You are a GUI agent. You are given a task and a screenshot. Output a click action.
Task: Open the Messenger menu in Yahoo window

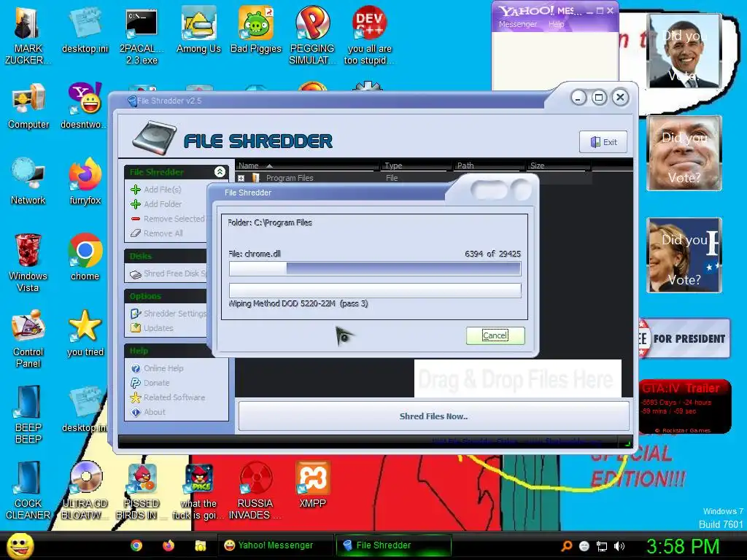pyautogui.click(x=517, y=24)
